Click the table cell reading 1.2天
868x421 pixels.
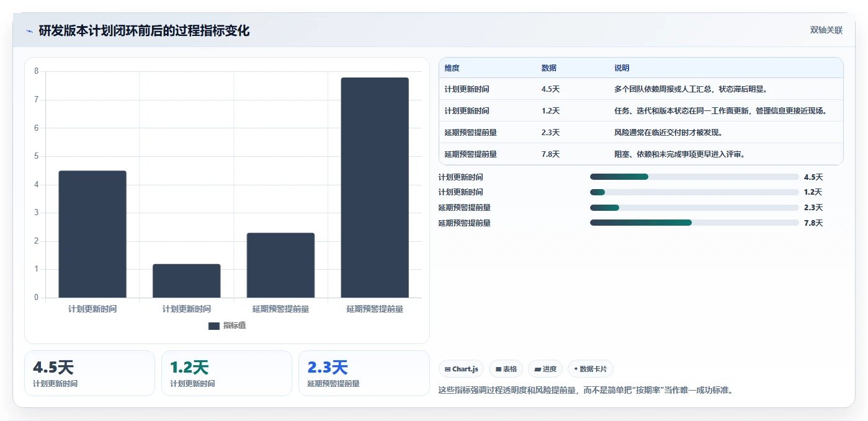pos(550,111)
